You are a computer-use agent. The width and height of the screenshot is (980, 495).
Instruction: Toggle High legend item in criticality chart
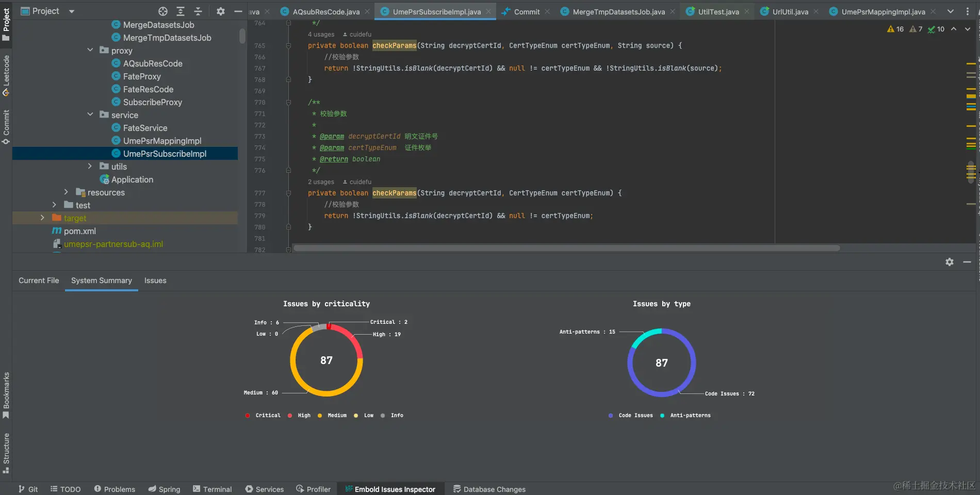coord(299,416)
